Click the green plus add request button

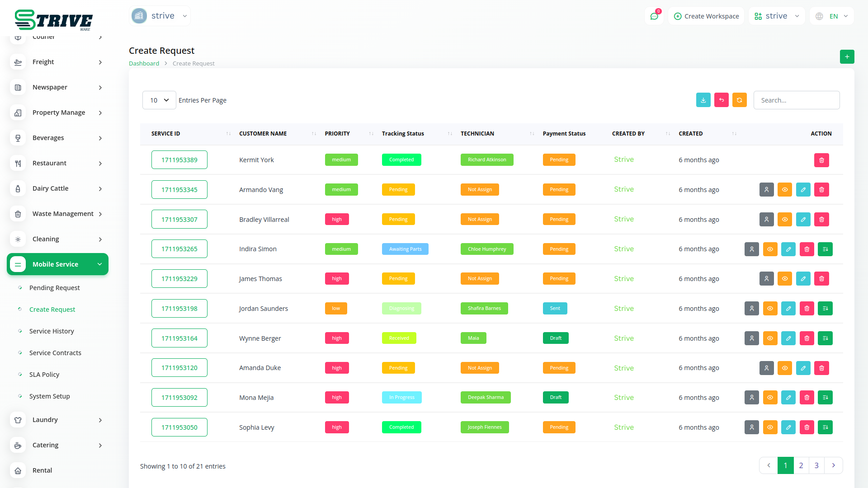coord(847,57)
